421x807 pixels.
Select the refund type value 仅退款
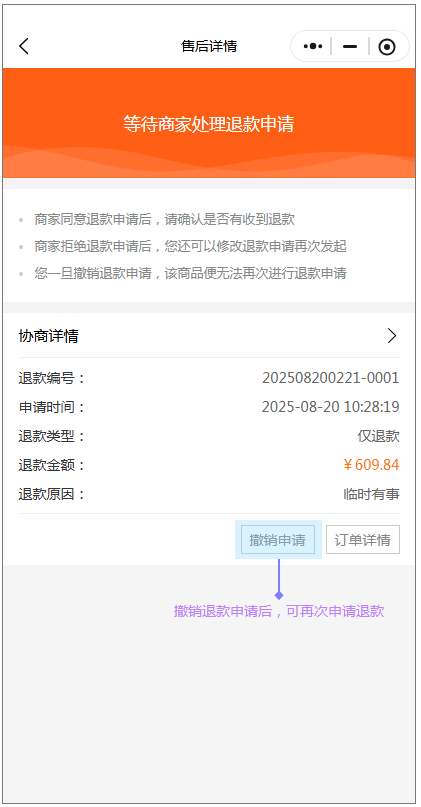[378, 436]
